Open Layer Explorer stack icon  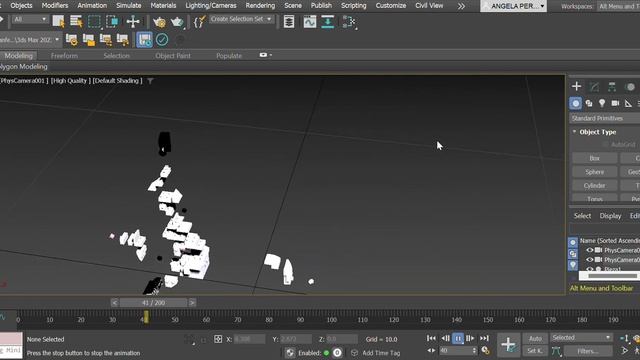289,22
